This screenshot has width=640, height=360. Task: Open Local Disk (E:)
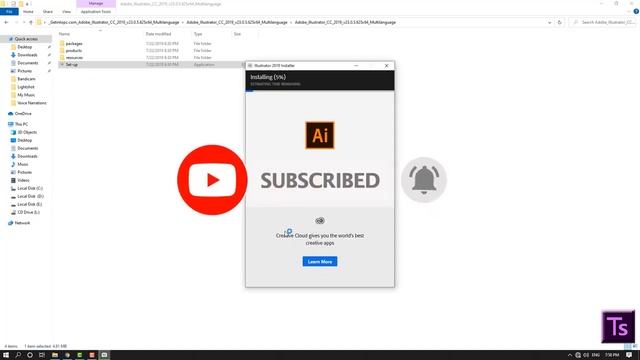pyautogui.click(x=29, y=204)
